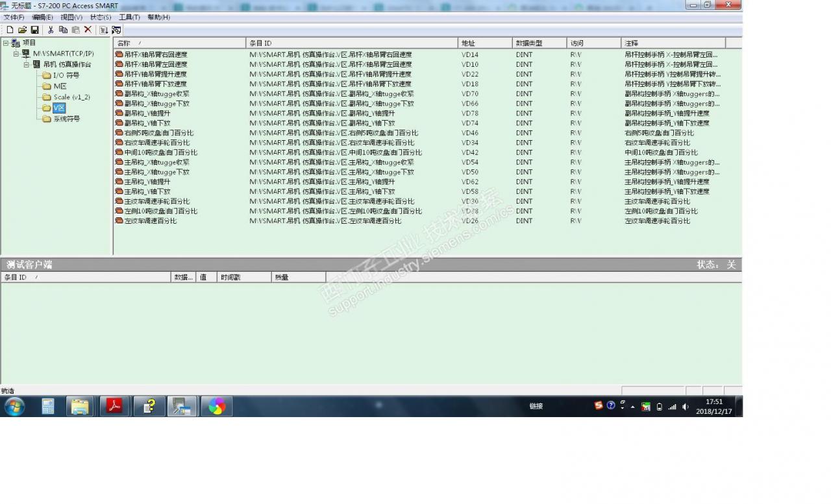This screenshot has height=504, width=831.
Task: Click the 质量 test client column header
Action: click(x=299, y=277)
